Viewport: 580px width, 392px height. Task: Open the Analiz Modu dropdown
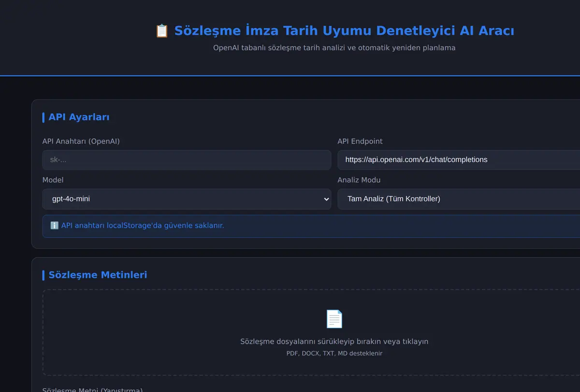pos(459,199)
